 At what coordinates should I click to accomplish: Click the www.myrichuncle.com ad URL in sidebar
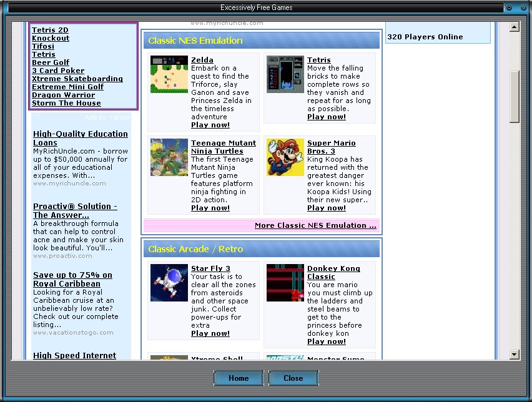[69, 183]
